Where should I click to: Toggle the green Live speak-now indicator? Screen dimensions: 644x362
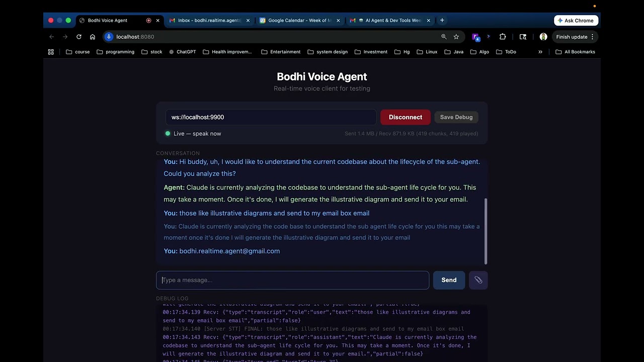click(x=168, y=134)
